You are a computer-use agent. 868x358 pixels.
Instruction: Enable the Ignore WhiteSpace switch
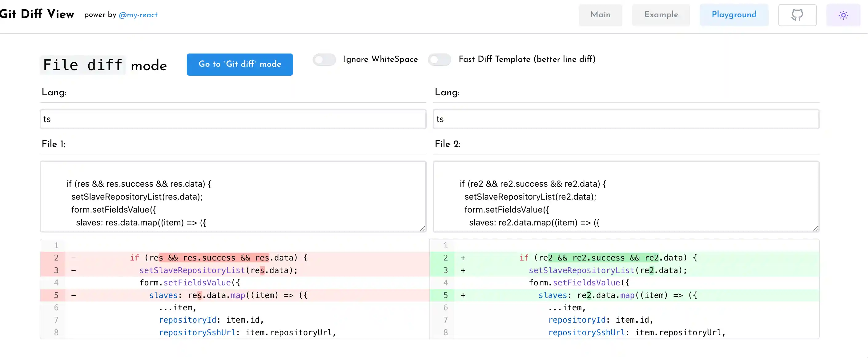324,60
